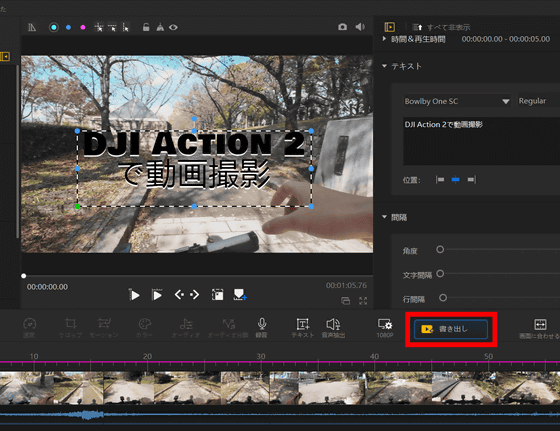Click the テキスト text tool
The height and width of the screenshot is (431, 560).
coord(302,327)
